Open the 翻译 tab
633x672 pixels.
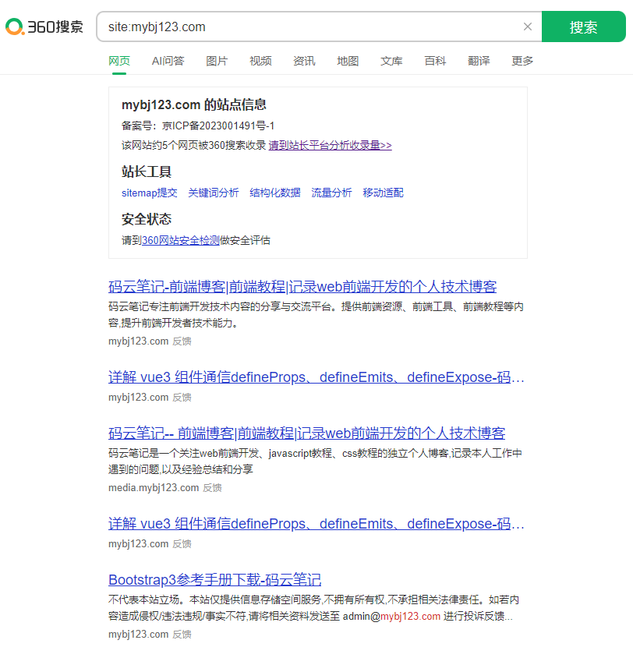click(x=479, y=61)
